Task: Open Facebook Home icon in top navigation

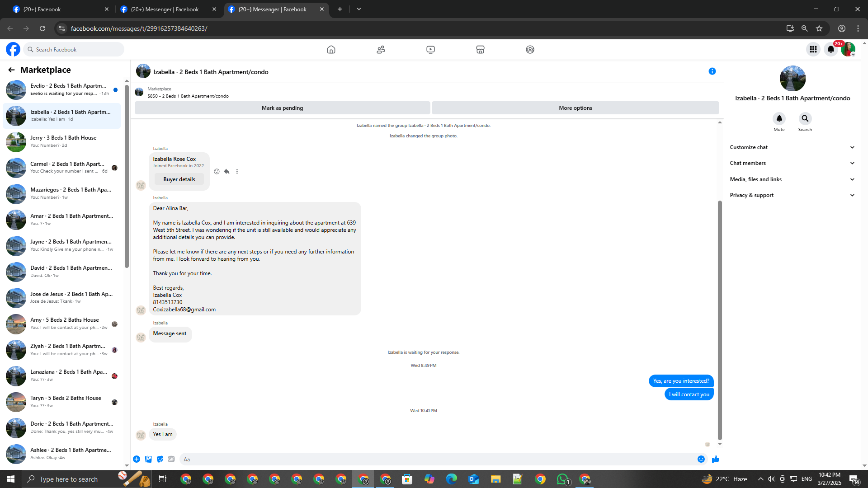Action: click(331, 50)
